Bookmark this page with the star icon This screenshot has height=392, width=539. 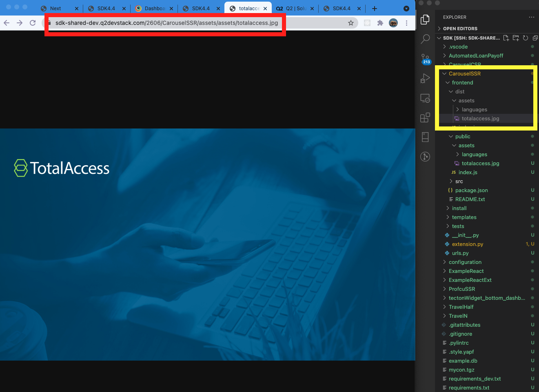351,23
